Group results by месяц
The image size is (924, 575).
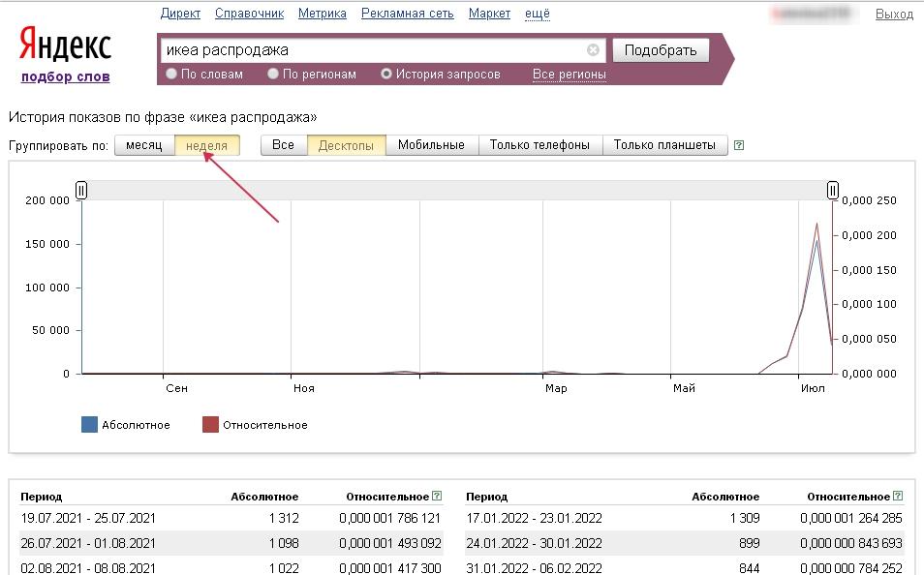(144, 145)
